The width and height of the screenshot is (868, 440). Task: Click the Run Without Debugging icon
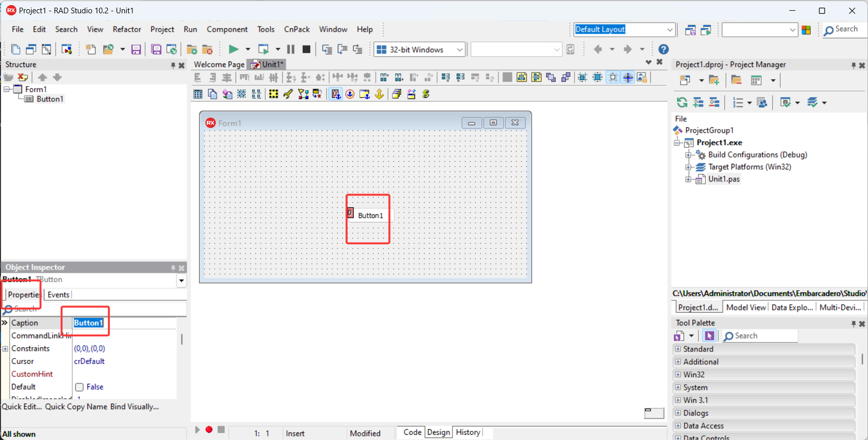coord(264,49)
